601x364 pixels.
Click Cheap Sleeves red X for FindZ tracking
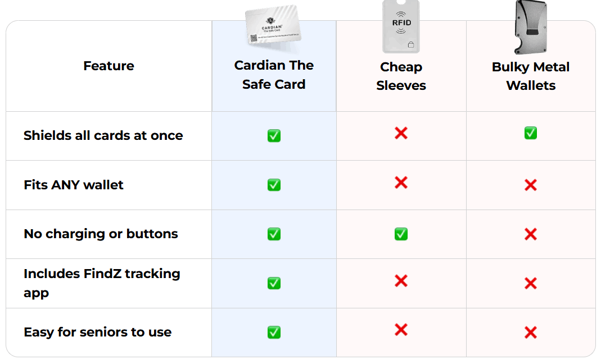401,280
